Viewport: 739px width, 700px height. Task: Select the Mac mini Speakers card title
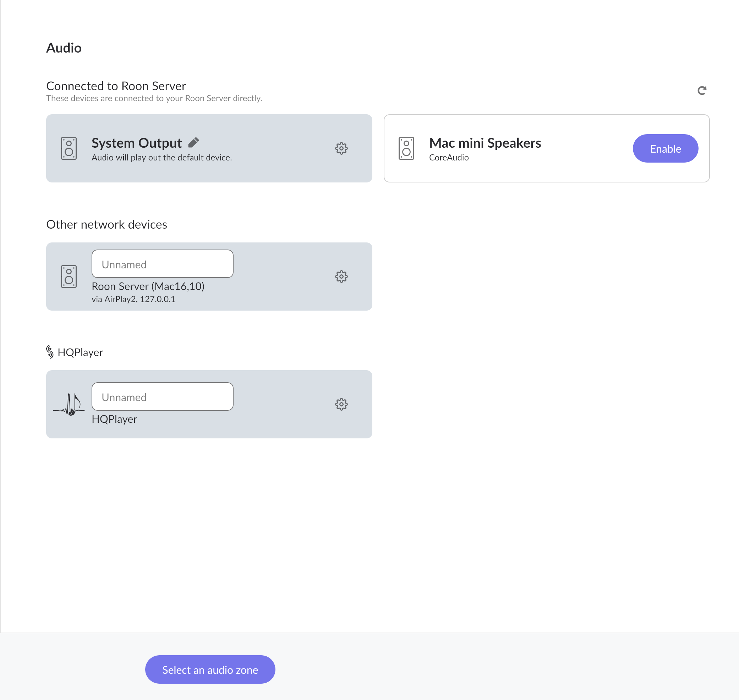coord(485,143)
